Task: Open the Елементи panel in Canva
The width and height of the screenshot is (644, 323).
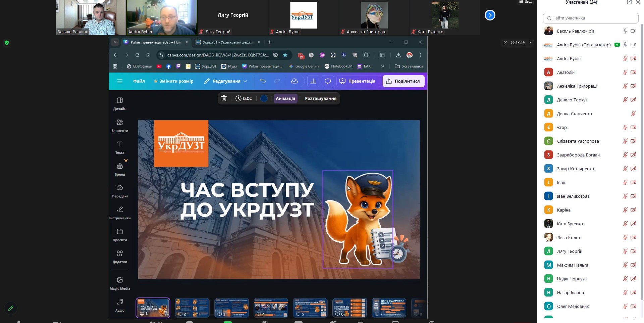Action: (x=120, y=125)
